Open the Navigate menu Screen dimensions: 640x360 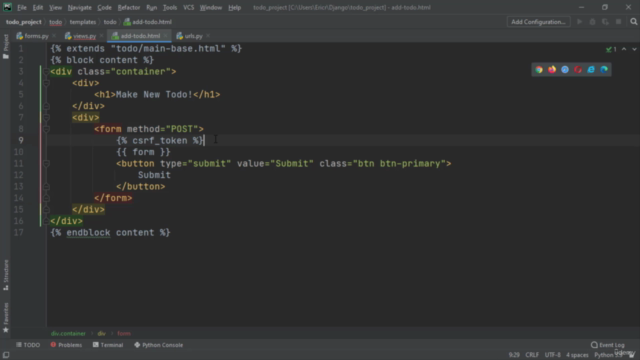[x=80, y=7]
